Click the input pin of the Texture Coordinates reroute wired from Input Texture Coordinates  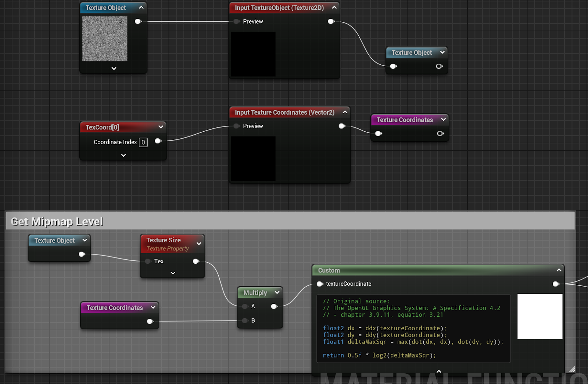click(379, 134)
